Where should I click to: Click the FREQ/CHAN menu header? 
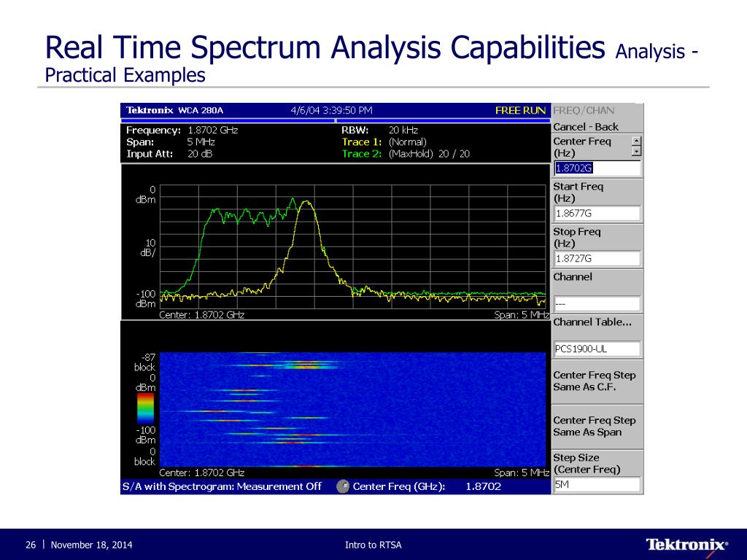coord(584,111)
